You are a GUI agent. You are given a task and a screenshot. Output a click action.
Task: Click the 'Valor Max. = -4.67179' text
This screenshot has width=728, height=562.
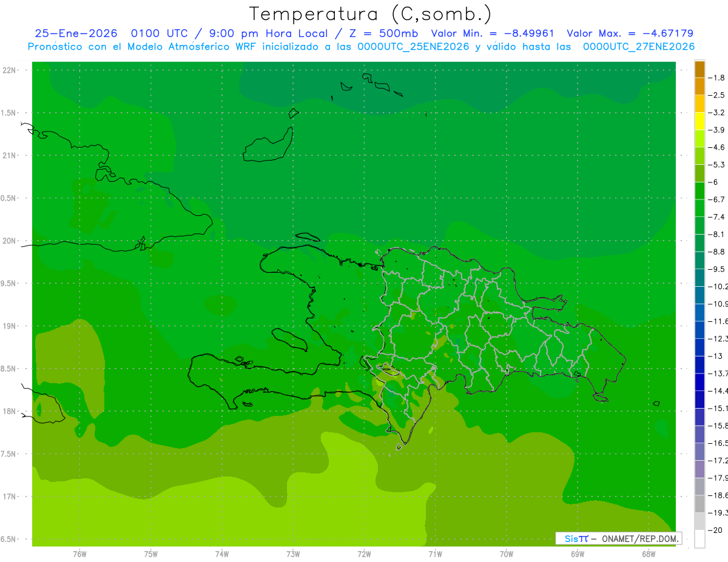[x=630, y=33]
